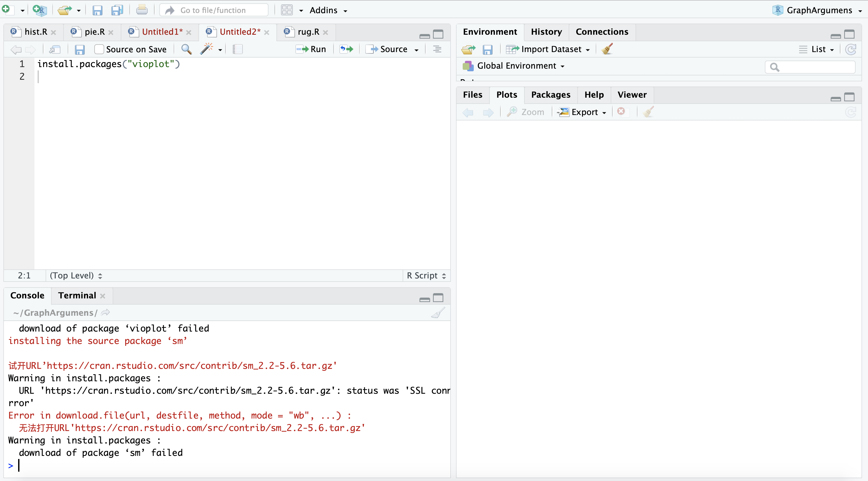
Task: Open the List view dropdown
Action: click(816, 49)
